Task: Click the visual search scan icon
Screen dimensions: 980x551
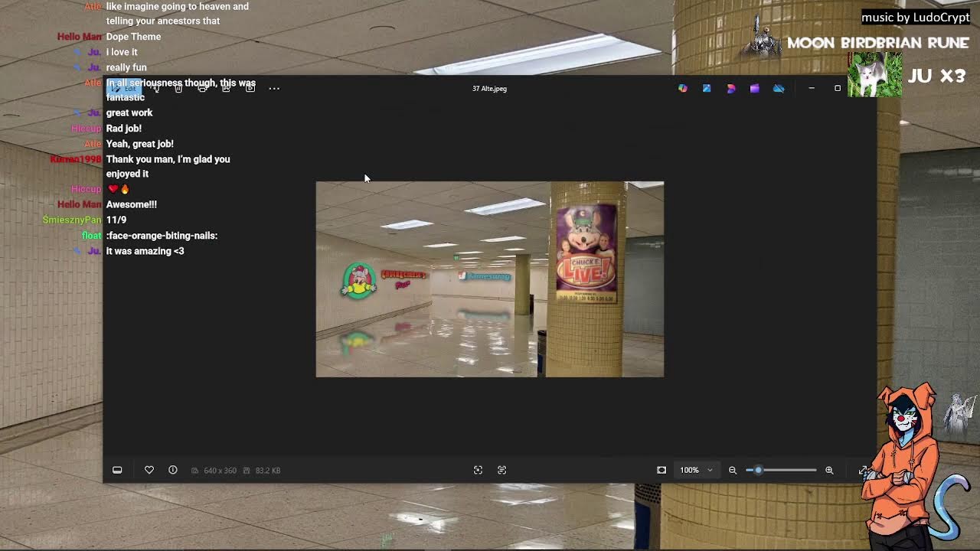Action: [478, 470]
